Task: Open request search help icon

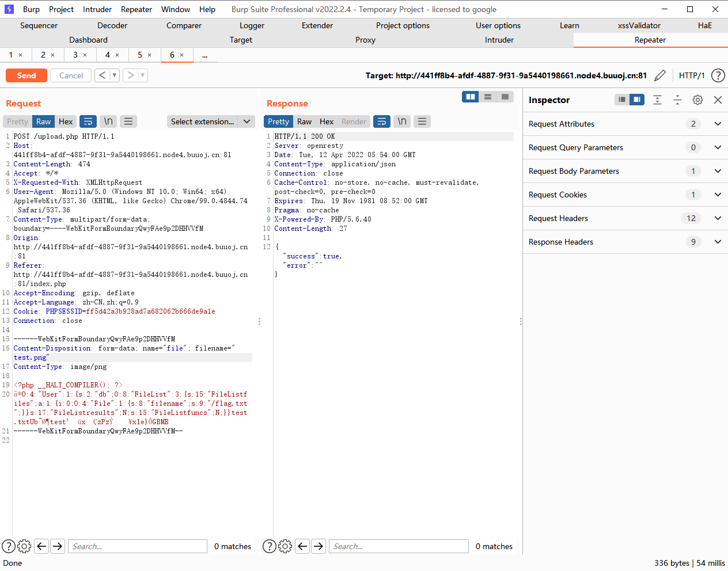Action: (9, 546)
